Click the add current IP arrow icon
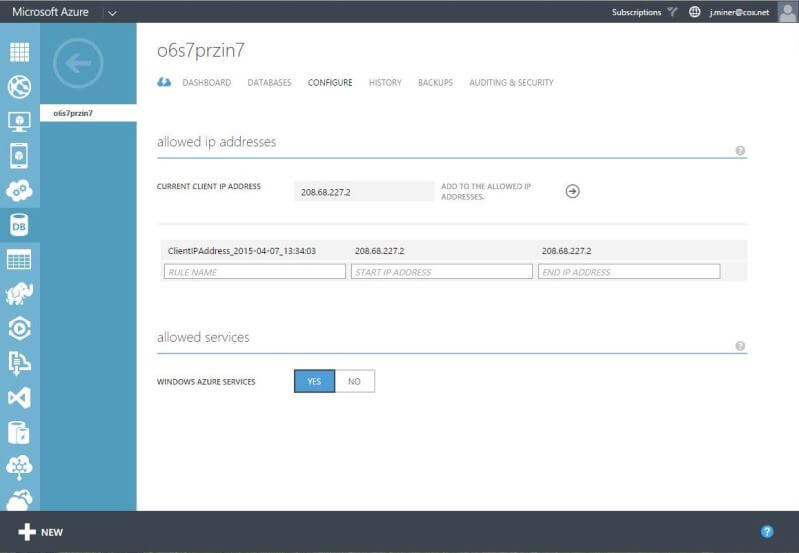Image resolution: width=799 pixels, height=553 pixels. [x=573, y=191]
